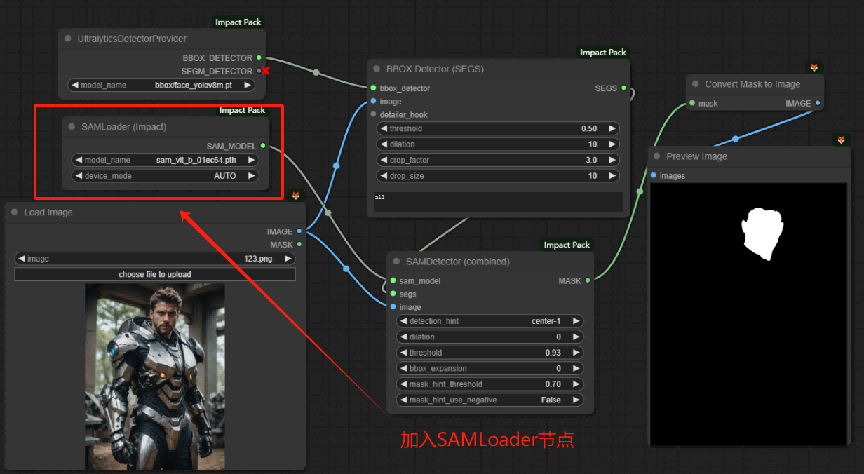Click the SAMDetector MASK output socket

tap(588, 281)
